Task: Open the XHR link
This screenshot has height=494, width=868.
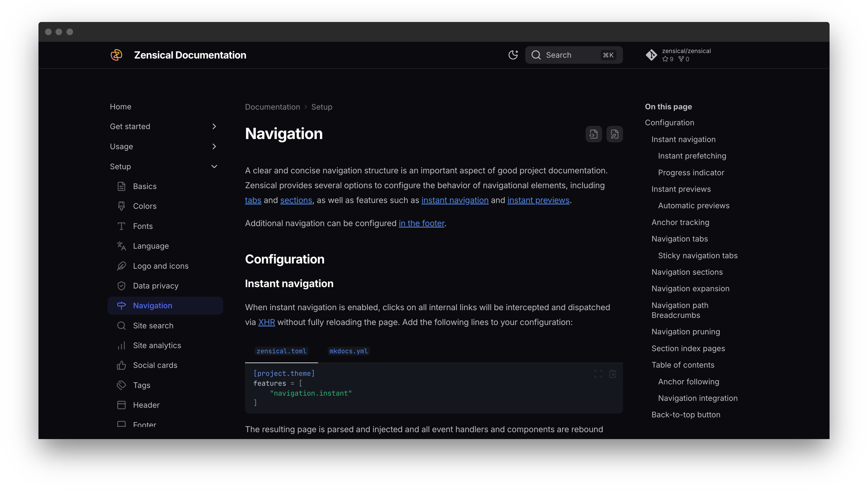Action: click(266, 322)
